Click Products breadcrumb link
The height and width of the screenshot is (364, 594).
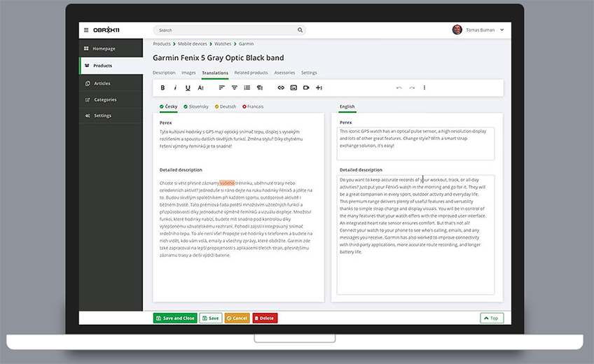coord(162,44)
